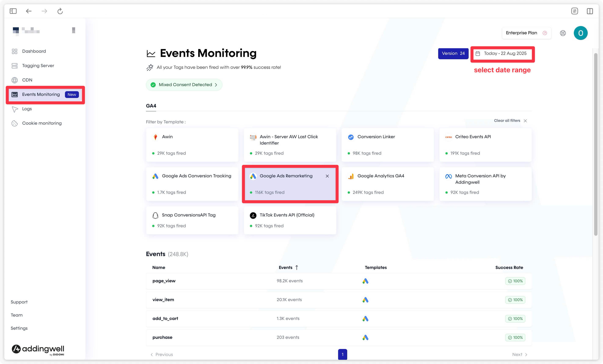Open the view_item event row
Viewport: 603px width, 364px height.
coord(339,300)
